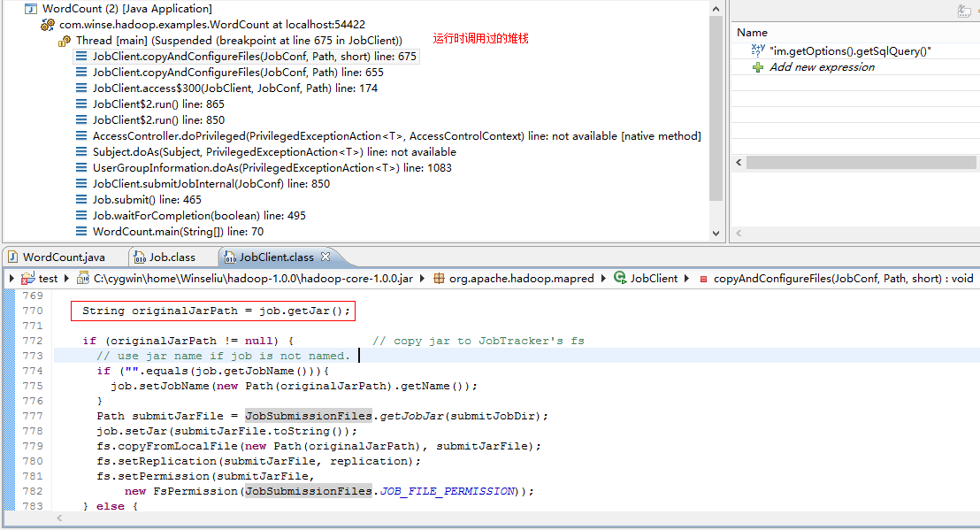Select the JobClient.class editor tab
This screenshot has height=530, width=980.
coord(276,257)
